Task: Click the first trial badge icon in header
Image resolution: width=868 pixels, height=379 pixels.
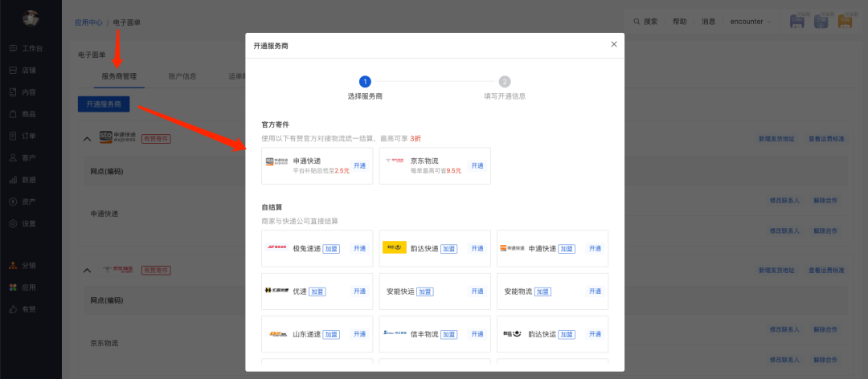Action: 797,20
